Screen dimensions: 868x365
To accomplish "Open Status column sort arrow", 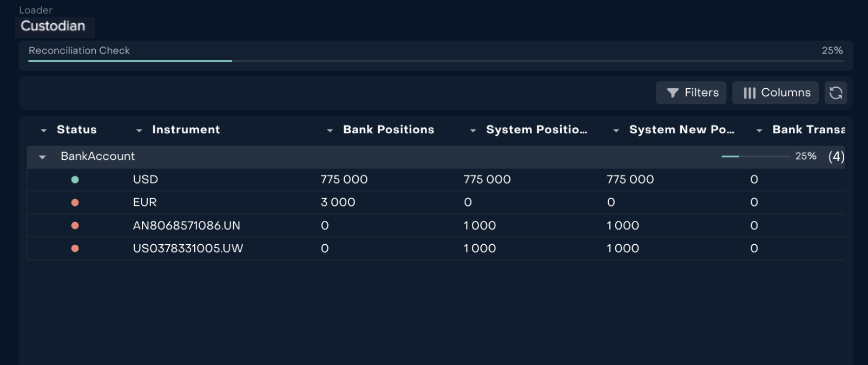I will (x=44, y=131).
